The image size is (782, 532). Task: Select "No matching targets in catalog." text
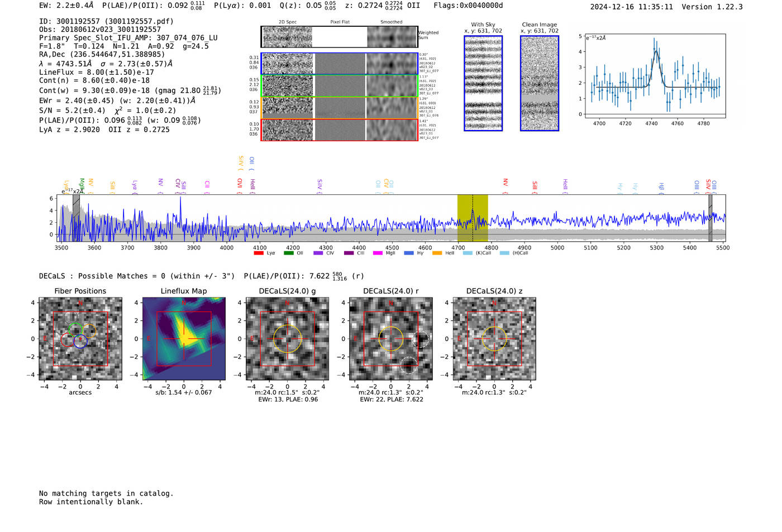click(106, 493)
